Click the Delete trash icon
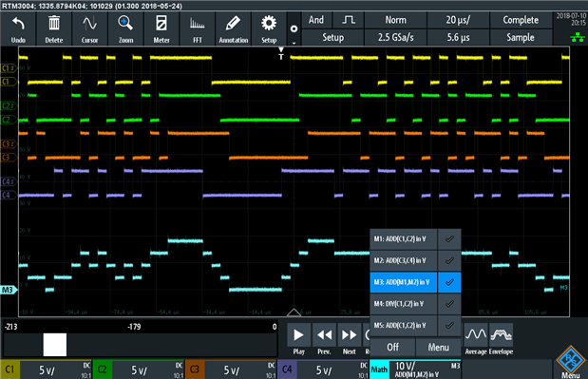This screenshot has width=588, height=379. click(53, 28)
